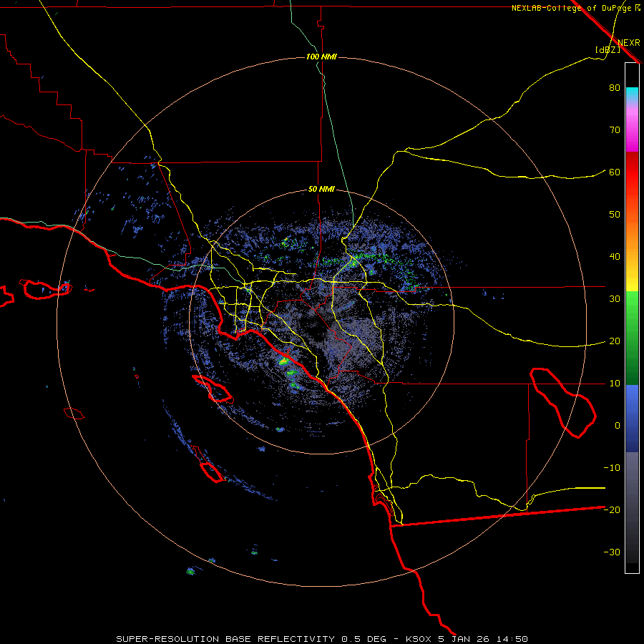The image size is (644, 644).
Task: Click the 80 value on dBZ scale
Action: pos(615,88)
